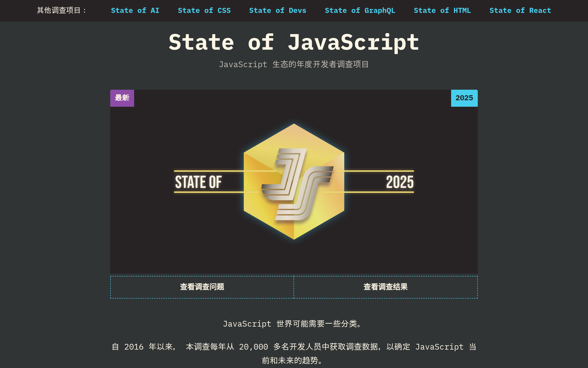Open the State of JS 2025 banner image
This screenshot has width=588, height=368.
pos(294,181)
